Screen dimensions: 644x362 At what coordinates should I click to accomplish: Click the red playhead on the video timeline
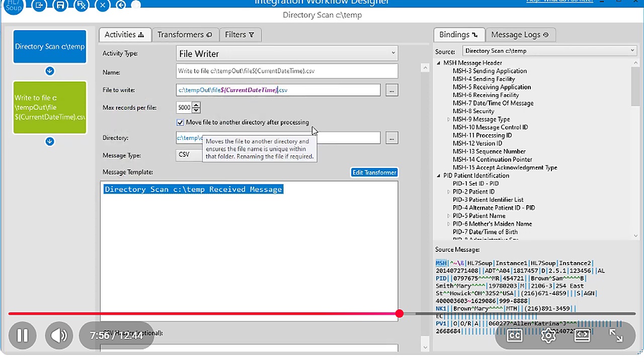[x=399, y=314]
